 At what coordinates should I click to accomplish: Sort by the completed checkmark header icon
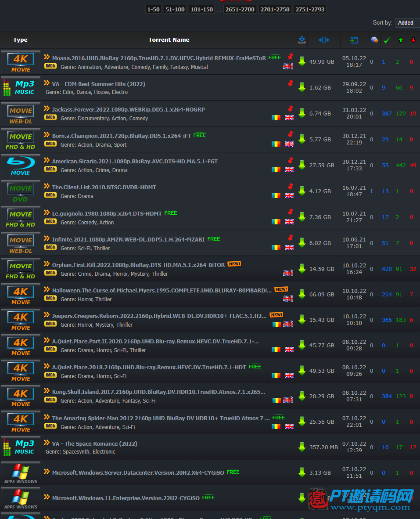pos(387,40)
